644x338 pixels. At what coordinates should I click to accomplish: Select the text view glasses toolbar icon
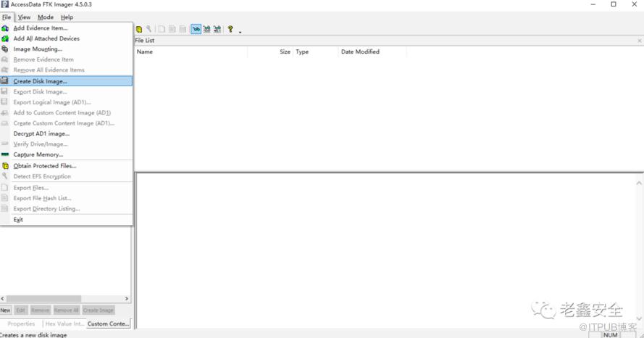pos(207,29)
